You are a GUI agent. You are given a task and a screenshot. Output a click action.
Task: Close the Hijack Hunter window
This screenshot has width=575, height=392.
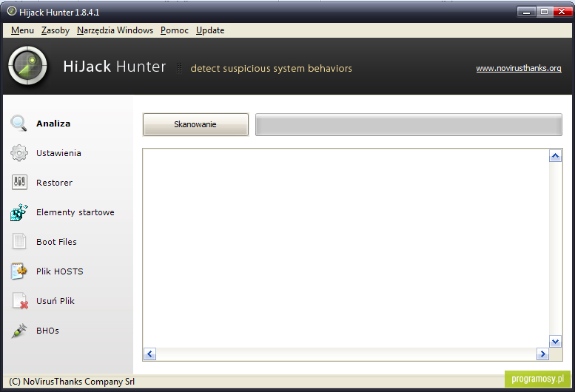pyautogui.click(x=562, y=12)
